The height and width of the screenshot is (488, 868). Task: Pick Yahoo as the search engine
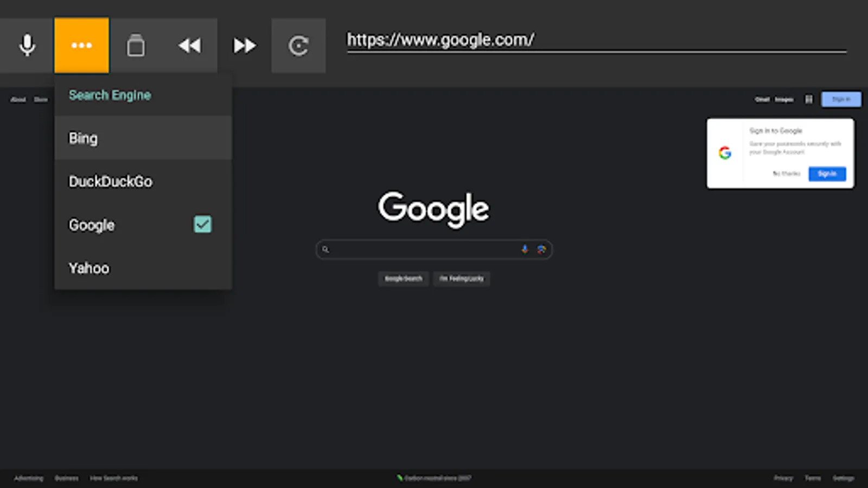(143, 268)
